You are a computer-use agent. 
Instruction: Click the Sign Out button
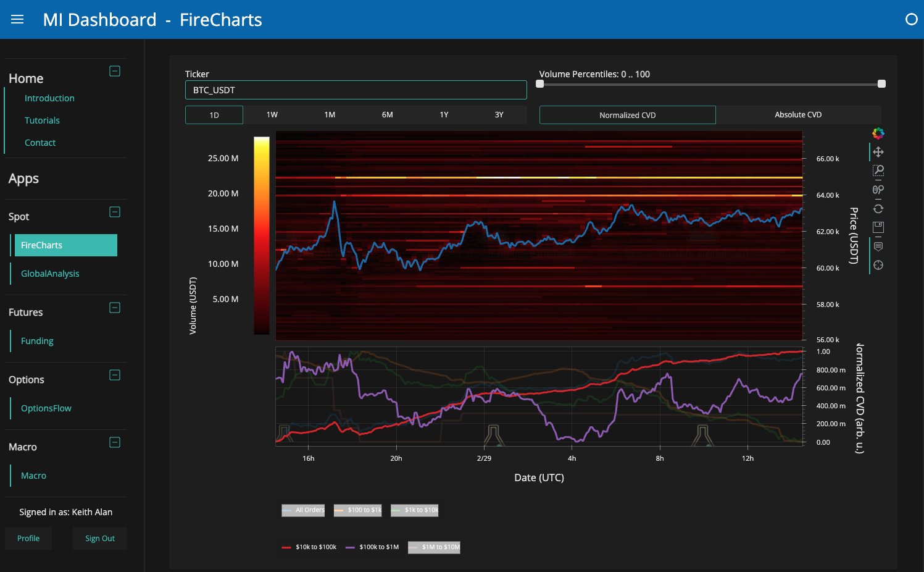(100, 539)
